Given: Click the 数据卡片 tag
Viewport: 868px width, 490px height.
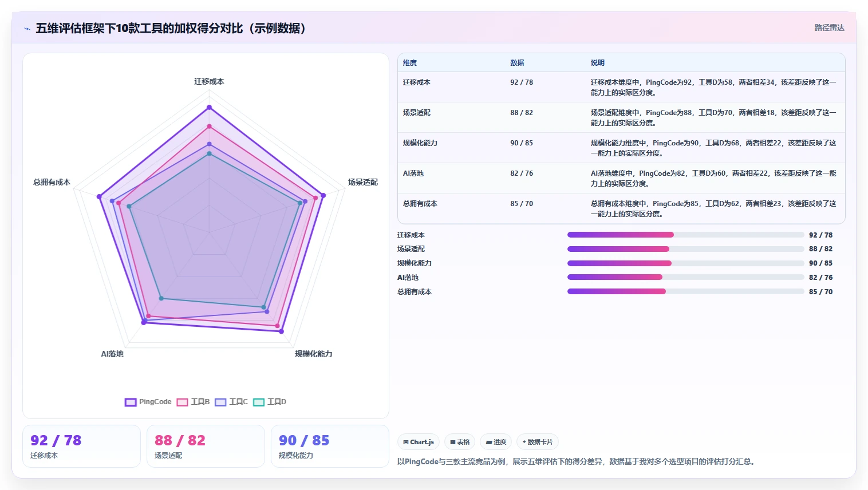Looking at the screenshot, I should pos(538,442).
